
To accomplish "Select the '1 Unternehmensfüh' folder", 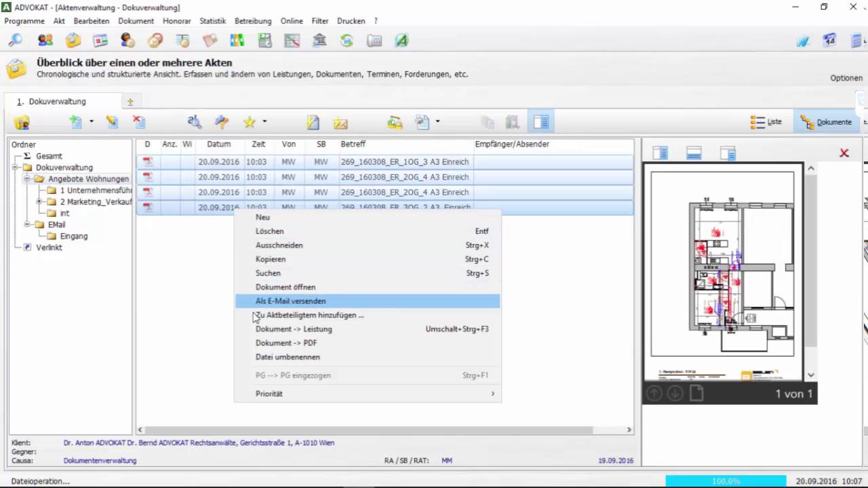I will point(96,190).
